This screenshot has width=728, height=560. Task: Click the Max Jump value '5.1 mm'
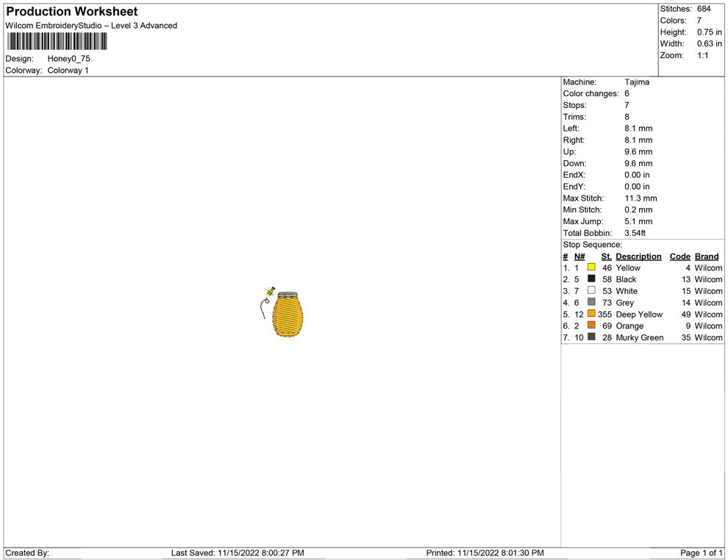tap(638, 221)
